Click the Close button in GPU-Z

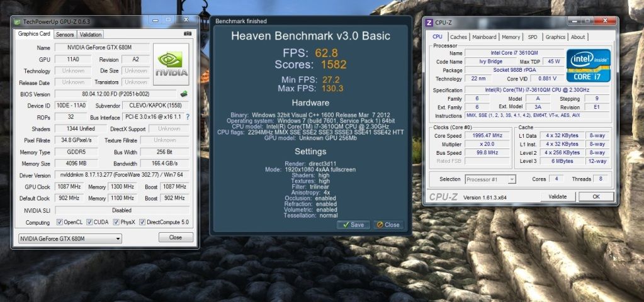point(176,237)
